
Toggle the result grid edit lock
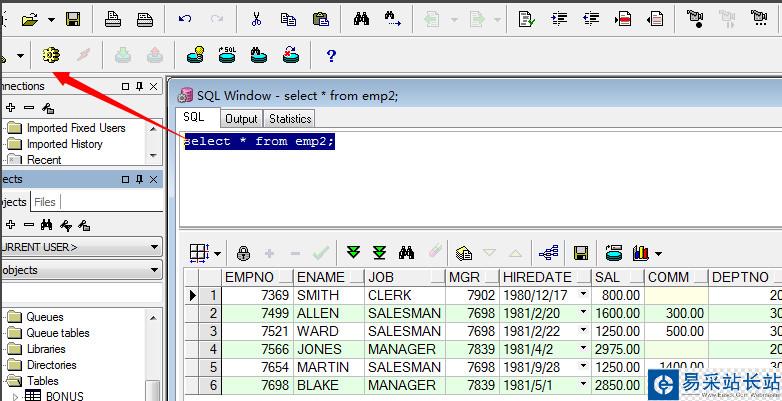pos(243,253)
